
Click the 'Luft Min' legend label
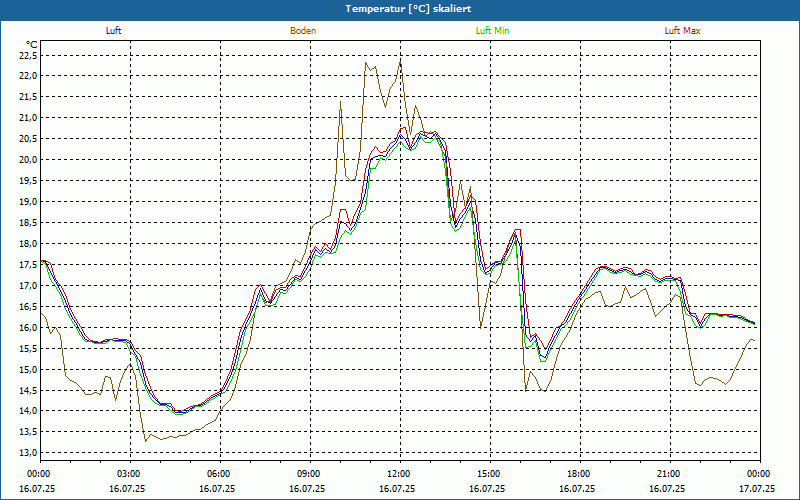tap(492, 31)
